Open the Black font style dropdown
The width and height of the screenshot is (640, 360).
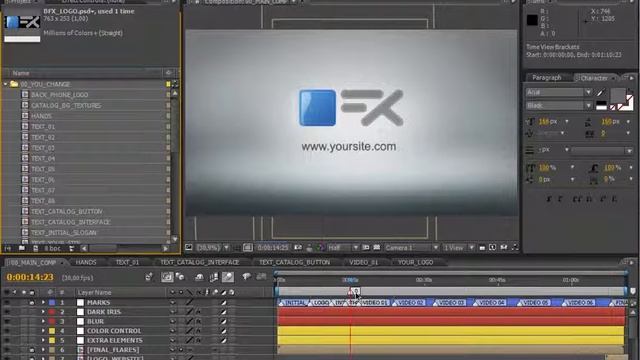558,106
